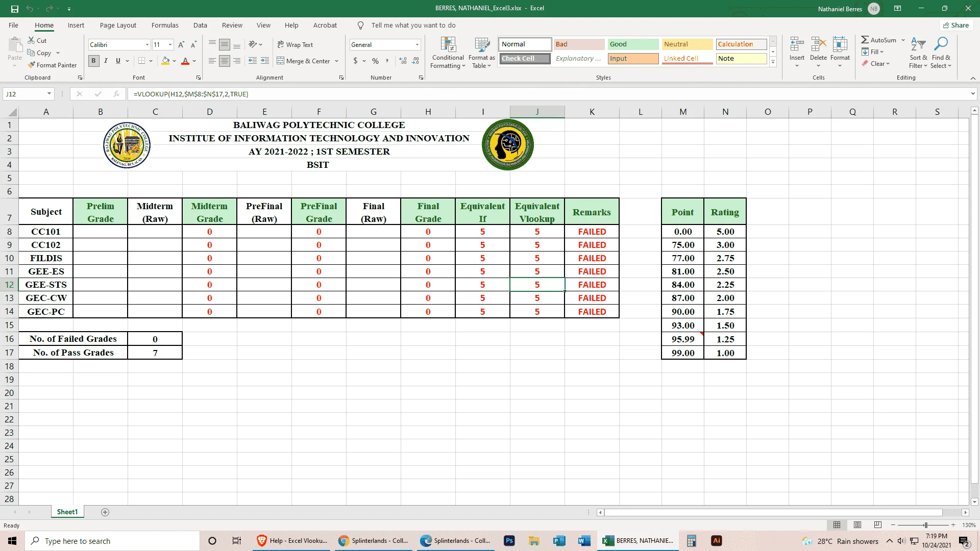
Task: Decrease font size with the smaller A icon
Action: pos(193,45)
